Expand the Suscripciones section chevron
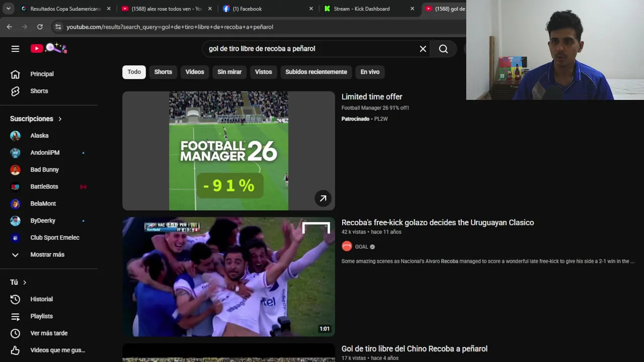 (60, 119)
